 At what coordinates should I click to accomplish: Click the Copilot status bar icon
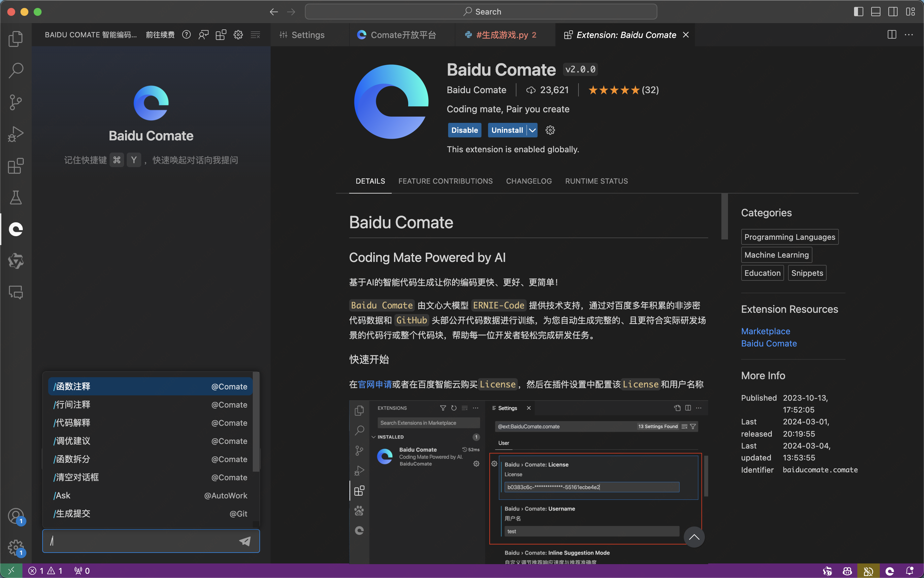[847, 571]
